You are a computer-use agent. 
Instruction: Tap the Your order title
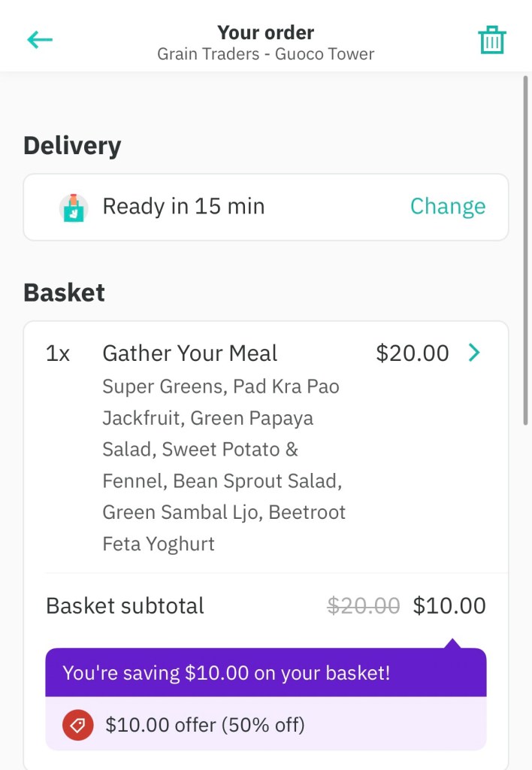coord(266,33)
